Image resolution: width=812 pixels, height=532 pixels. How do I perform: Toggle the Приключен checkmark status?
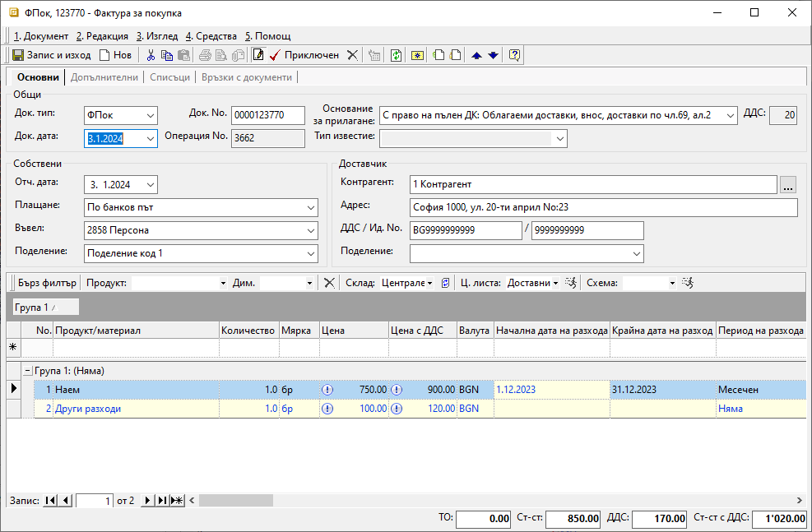[304, 55]
